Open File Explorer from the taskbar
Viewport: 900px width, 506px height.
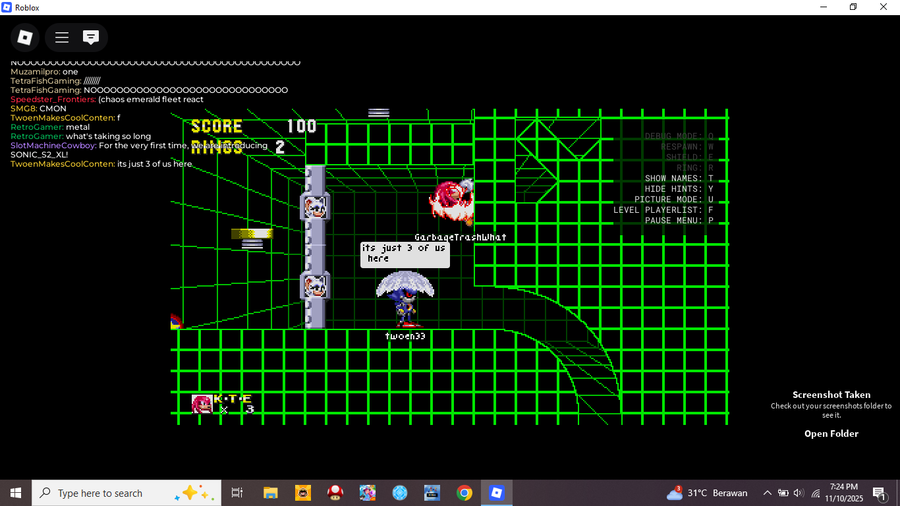coord(270,493)
